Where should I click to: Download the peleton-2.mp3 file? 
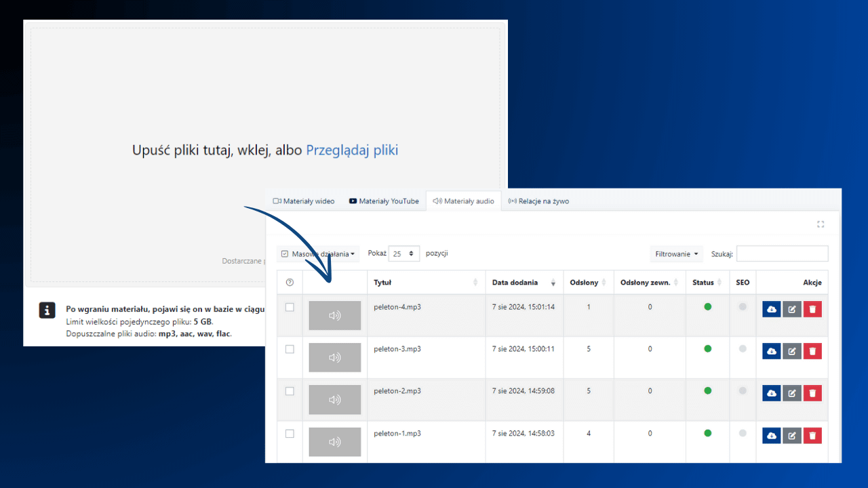(772, 393)
